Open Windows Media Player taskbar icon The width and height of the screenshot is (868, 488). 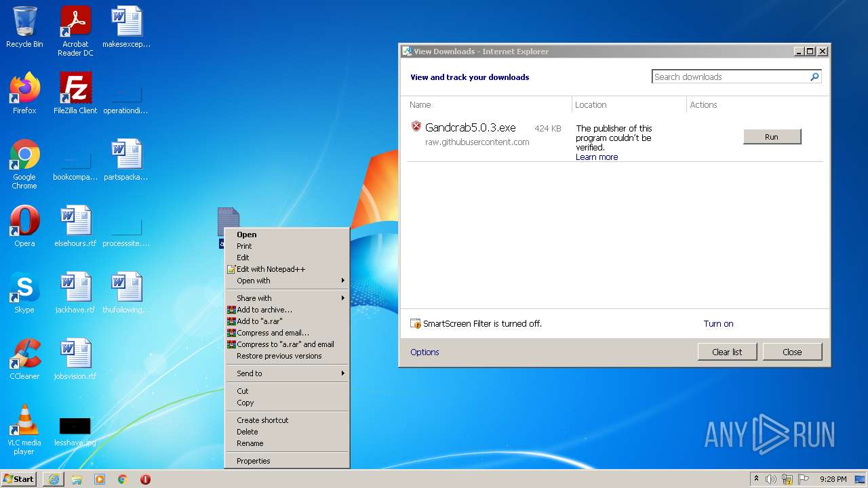(100, 479)
